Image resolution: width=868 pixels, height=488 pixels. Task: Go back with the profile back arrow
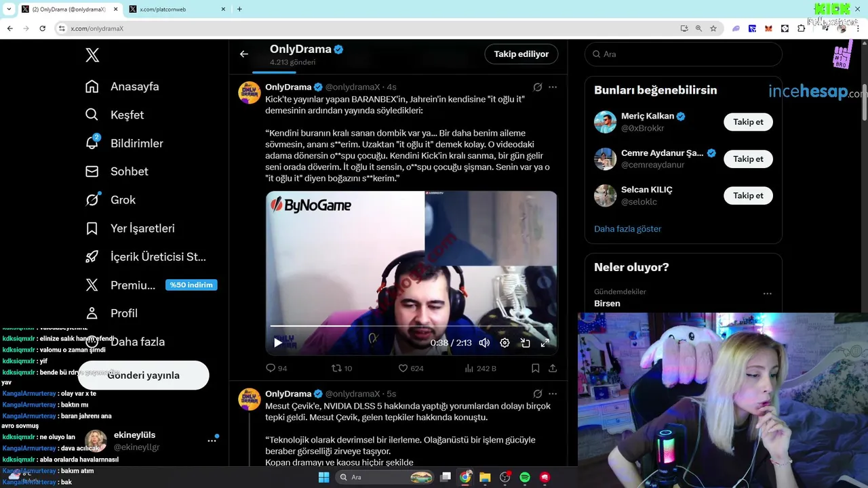[244, 54]
